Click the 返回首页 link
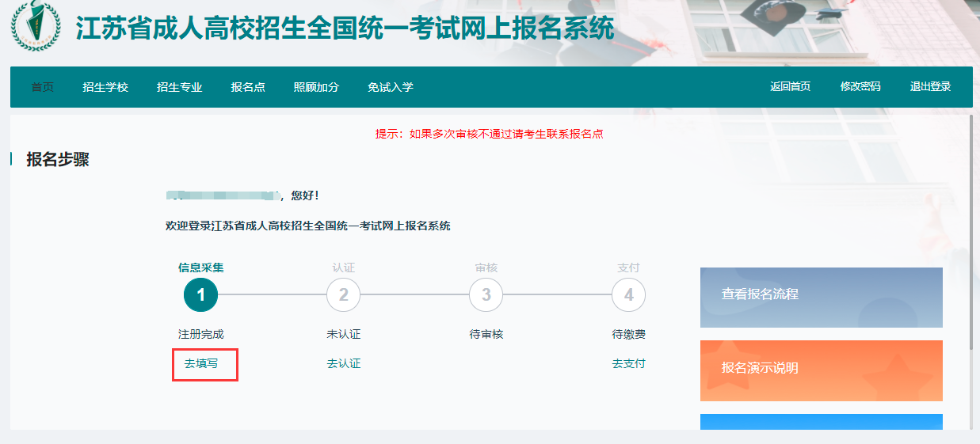 791,86
